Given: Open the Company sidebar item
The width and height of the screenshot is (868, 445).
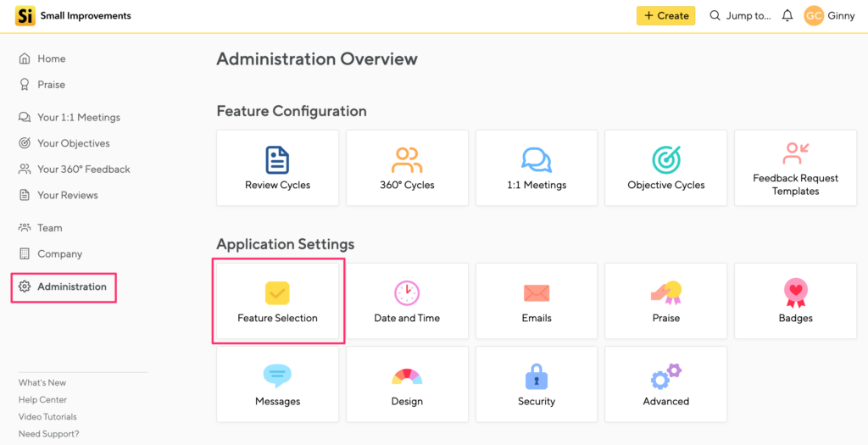Looking at the screenshot, I should click(x=60, y=253).
